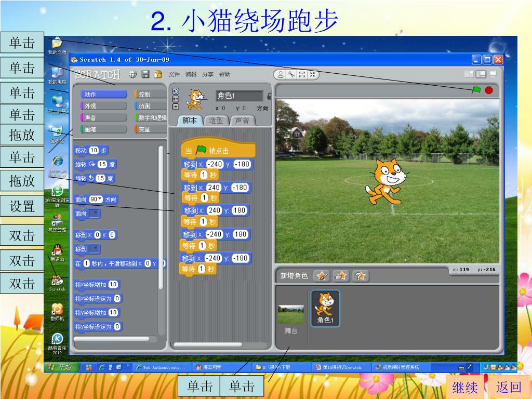532x399 pixels.
Task: Click the horizontal scrollbar of scripts area
Action: click(208, 345)
